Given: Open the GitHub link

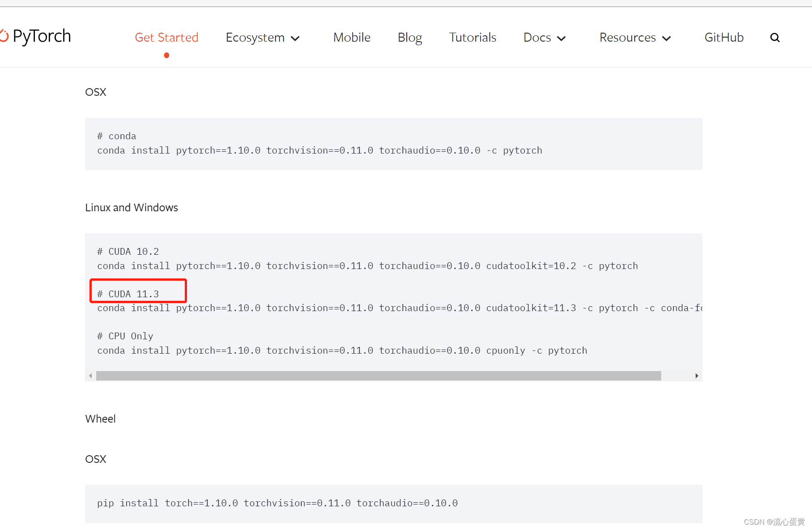Looking at the screenshot, I should coord(724,37).
